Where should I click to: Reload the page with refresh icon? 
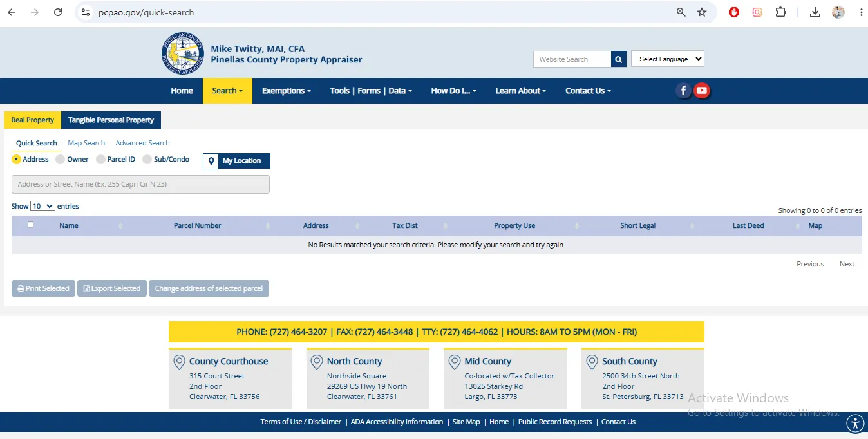pyautogui.click(x=58, y=12)
